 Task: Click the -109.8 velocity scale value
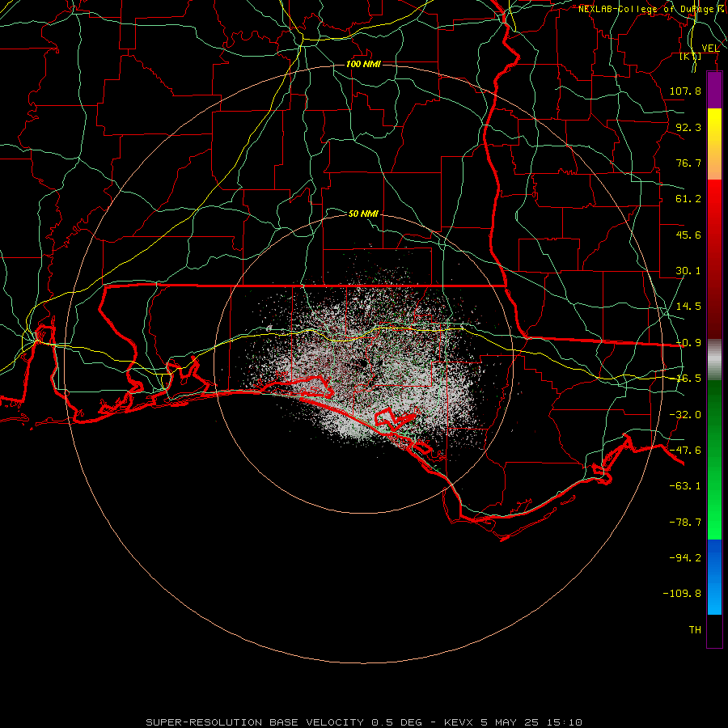tap(682, 594)
